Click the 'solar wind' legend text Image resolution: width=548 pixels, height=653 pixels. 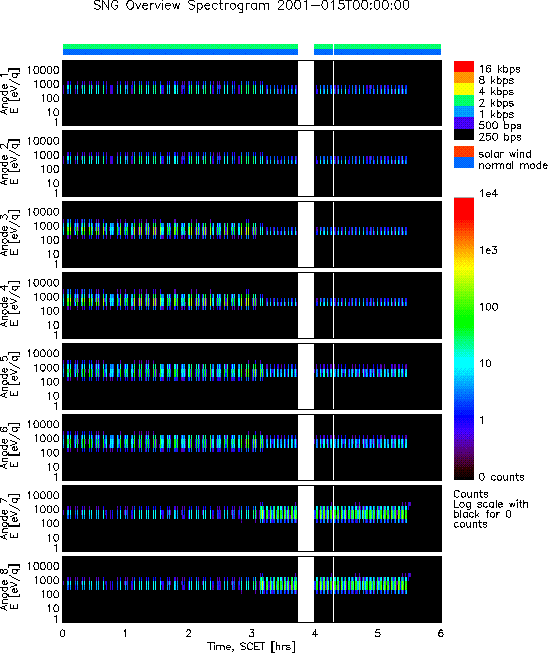(x=505, y=154)
